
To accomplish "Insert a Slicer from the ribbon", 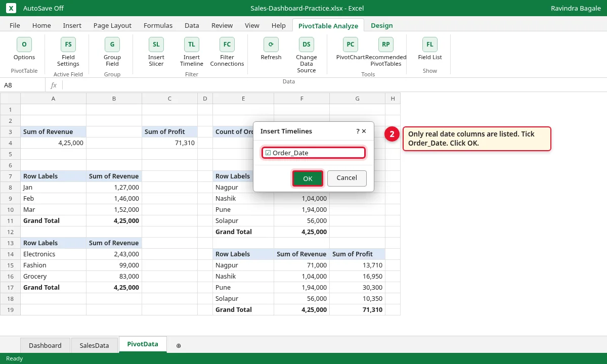I will [x=156, y=53].
